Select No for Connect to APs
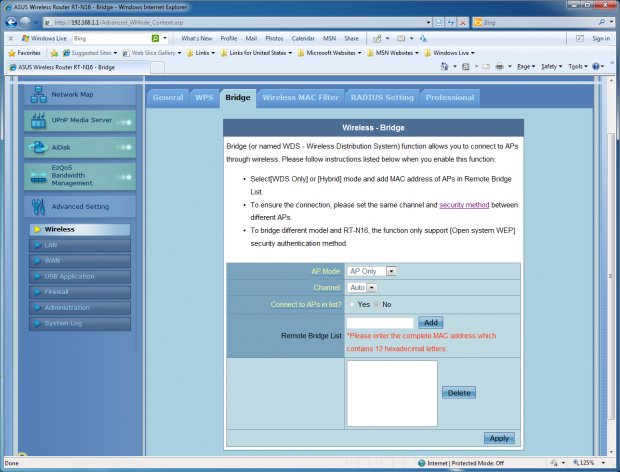Screen dimensions: 620x472 pyautogui.click(x=376, y=304)
